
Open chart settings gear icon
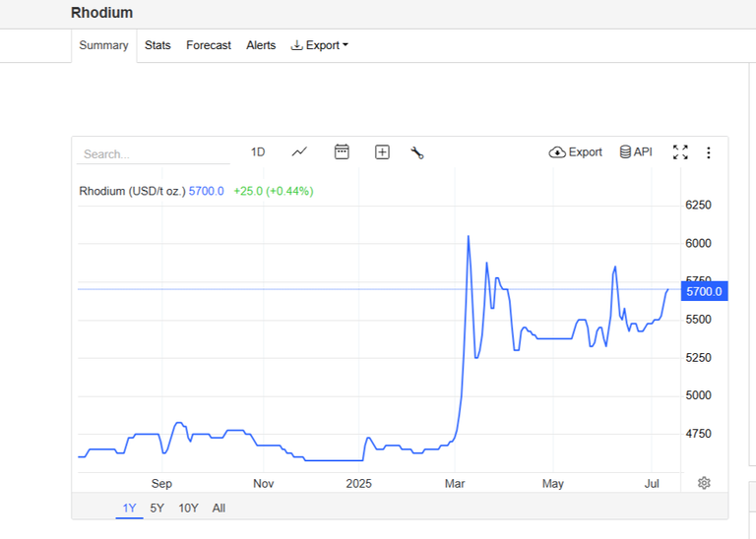click(704, 483)
